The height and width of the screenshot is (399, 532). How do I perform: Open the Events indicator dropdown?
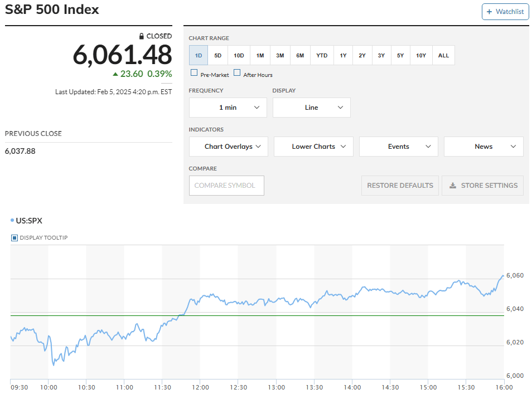point(399,147)
